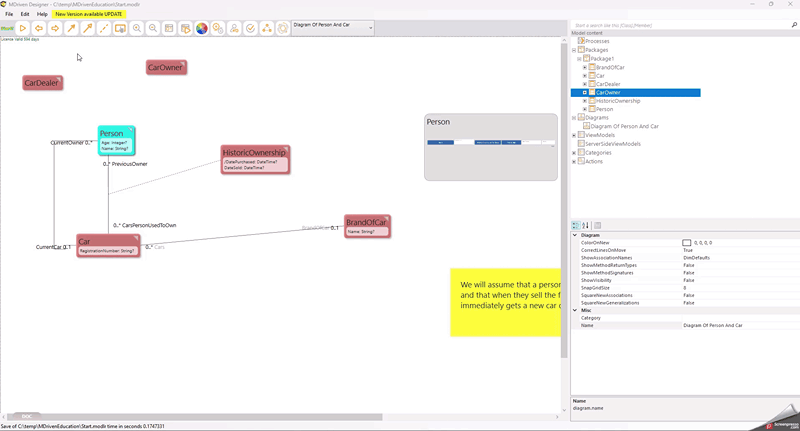
Task: Expand the HistoricOwnership tree node
Action: click(x=585, y=101)
